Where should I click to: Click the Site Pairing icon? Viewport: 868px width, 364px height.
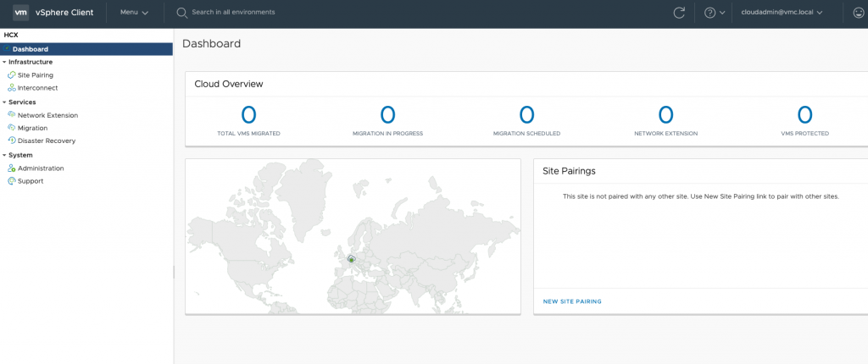[x=12, y=75]
